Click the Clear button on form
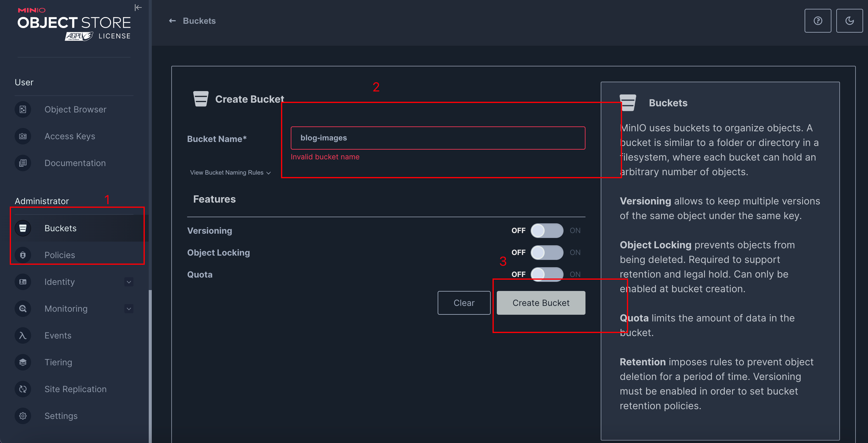This screenshot has width=868, height=443. 463,302
